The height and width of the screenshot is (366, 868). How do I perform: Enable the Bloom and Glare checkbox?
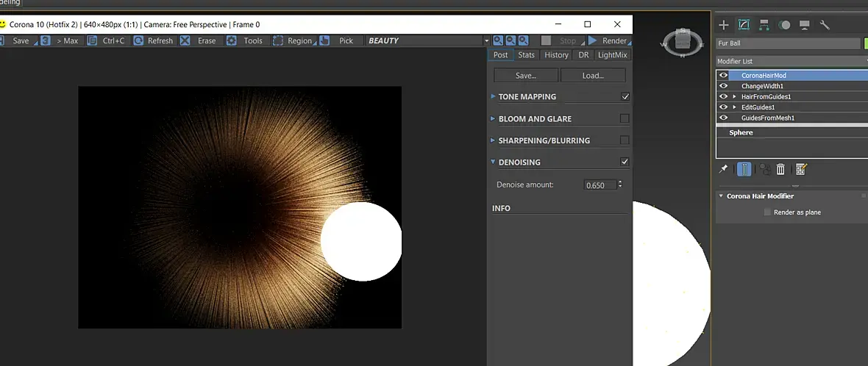pyautogui.click(x=625, y=118)
